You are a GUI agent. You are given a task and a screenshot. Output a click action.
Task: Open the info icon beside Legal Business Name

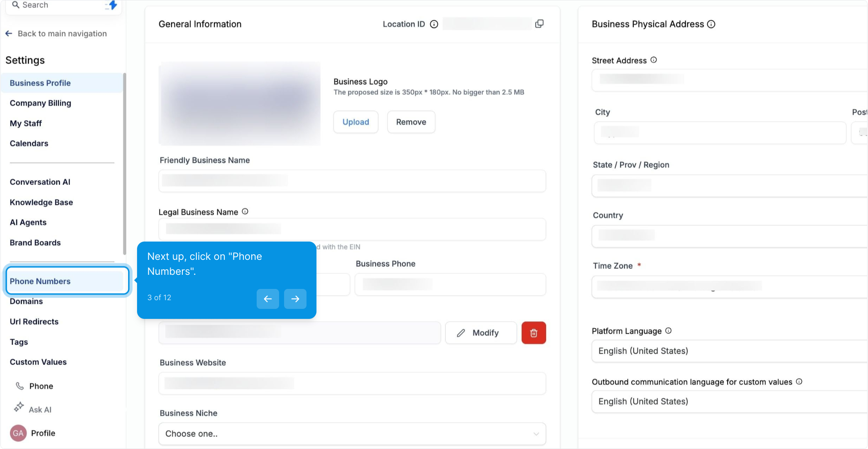[245, 212]
